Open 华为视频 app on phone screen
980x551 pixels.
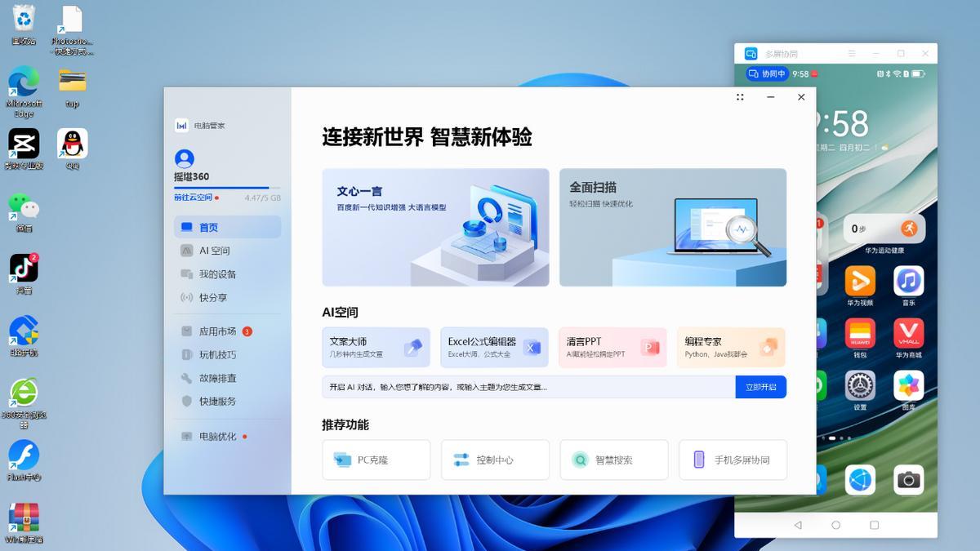pos(860,281)
